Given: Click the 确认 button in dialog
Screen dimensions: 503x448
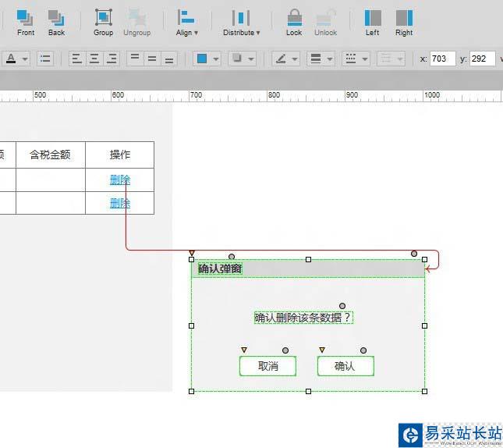Looking at the screenshot, I should [x=345, y=366].
